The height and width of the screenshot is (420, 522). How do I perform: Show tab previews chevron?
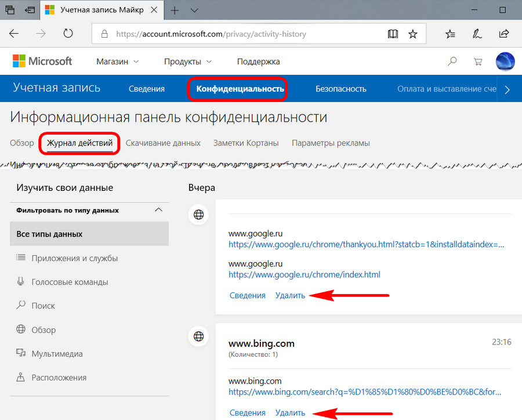pos(194,10)
